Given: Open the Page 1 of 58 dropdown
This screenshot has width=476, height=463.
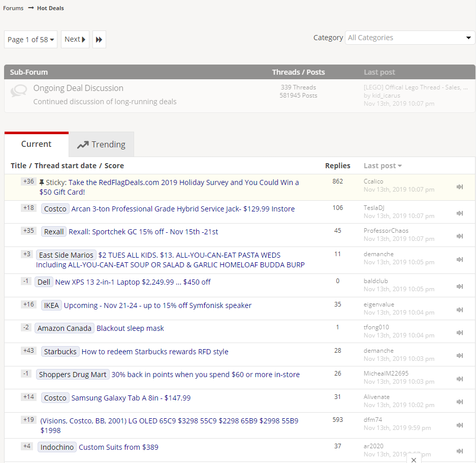Looking at the screenshot, I should tap(30, 40).
